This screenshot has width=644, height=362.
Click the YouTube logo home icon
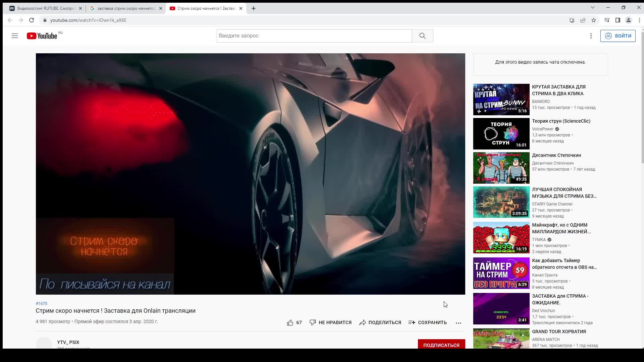pos(42,36)
